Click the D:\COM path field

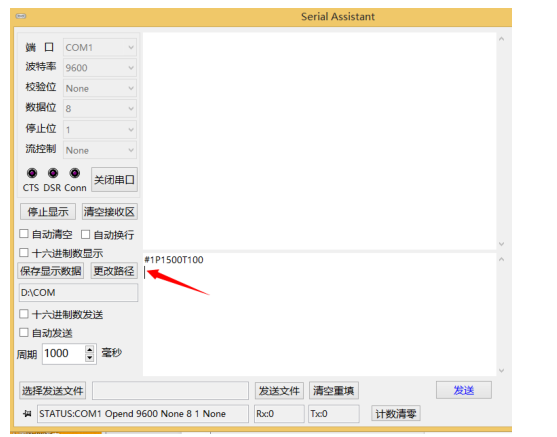tap(78, 292)
